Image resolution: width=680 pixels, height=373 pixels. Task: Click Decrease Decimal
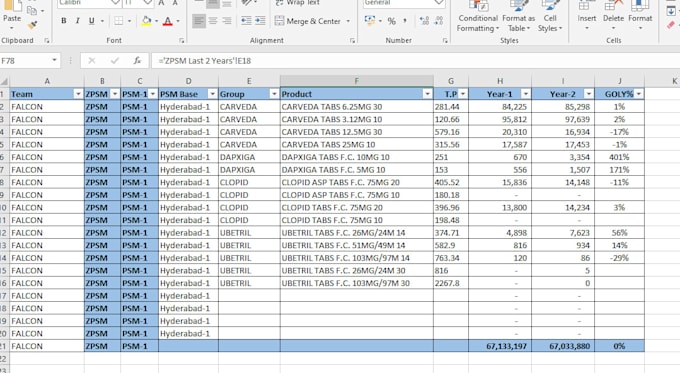(439, 21)
